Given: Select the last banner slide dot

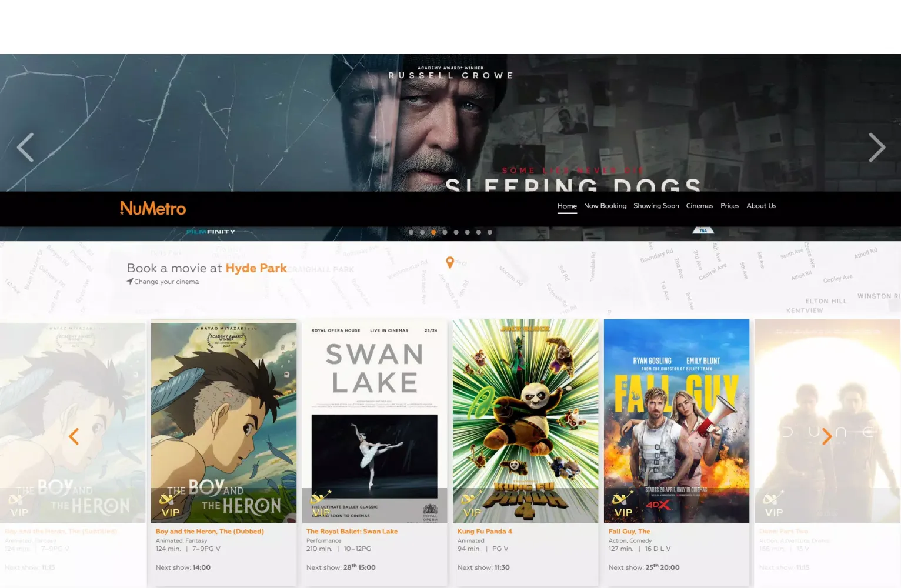Looking at the screenshot, I should tap(490, 232).
